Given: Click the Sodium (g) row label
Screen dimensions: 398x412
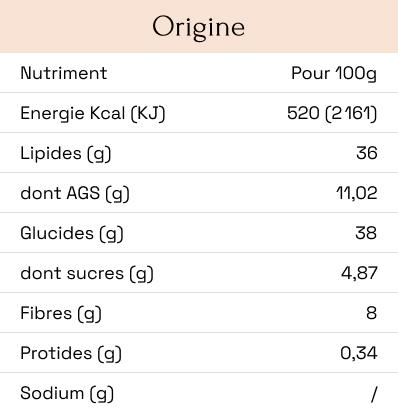Looking at the screenshot, I should coord(67,393).
